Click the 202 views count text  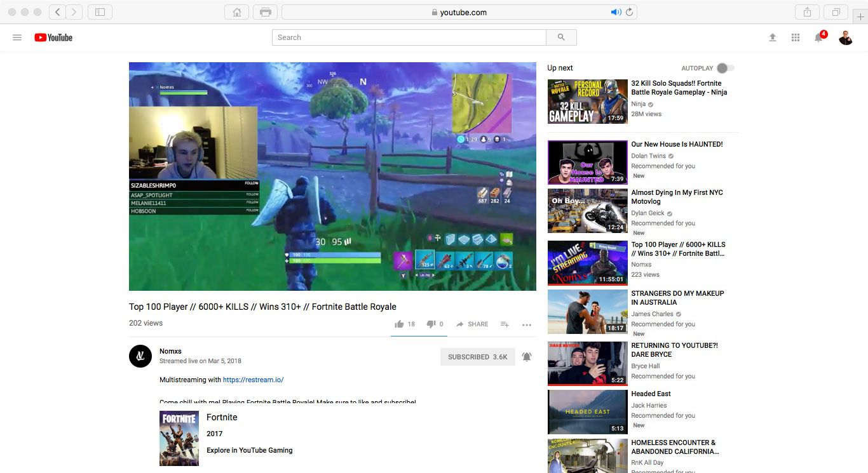(146, 323)
